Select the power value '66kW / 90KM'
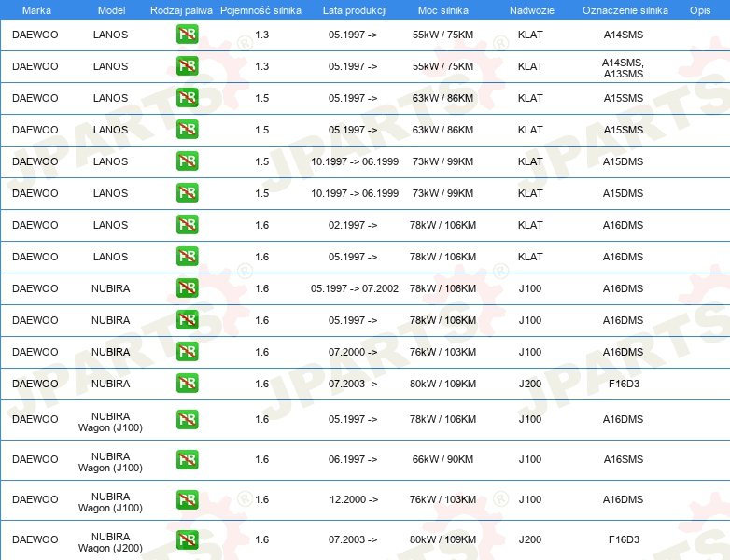 [x=442, y=459]
